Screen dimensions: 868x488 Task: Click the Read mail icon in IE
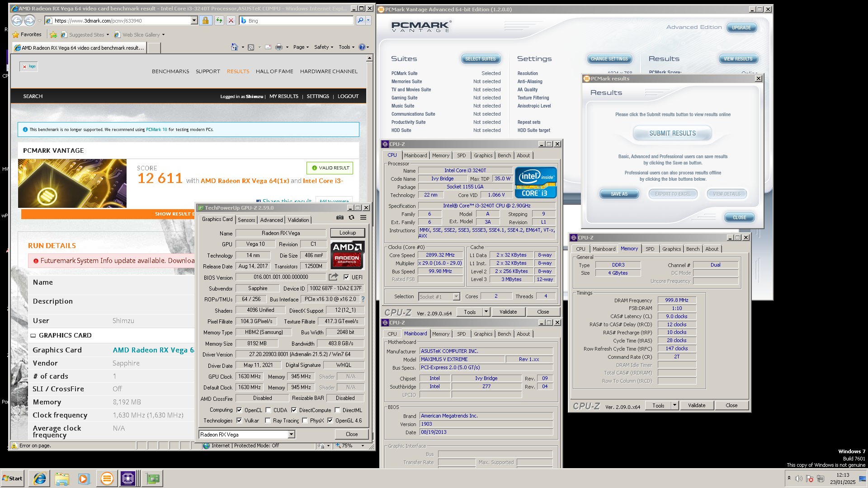pos(268,47)
